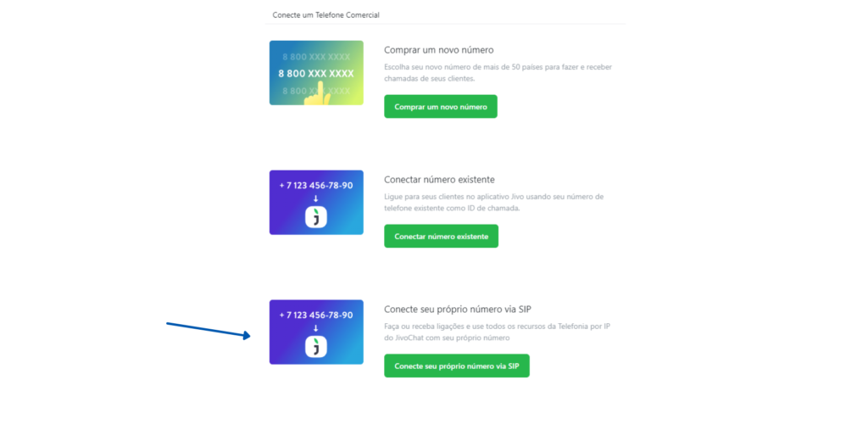Click the green Comprar um novo número button
The height and width of the screenshot is (430, 868).
(441, 106)
